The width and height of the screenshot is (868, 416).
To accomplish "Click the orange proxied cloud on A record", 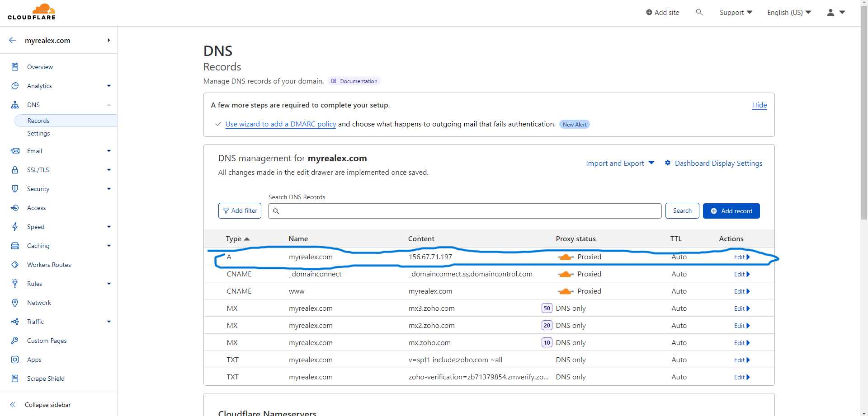I will [566, 257].
